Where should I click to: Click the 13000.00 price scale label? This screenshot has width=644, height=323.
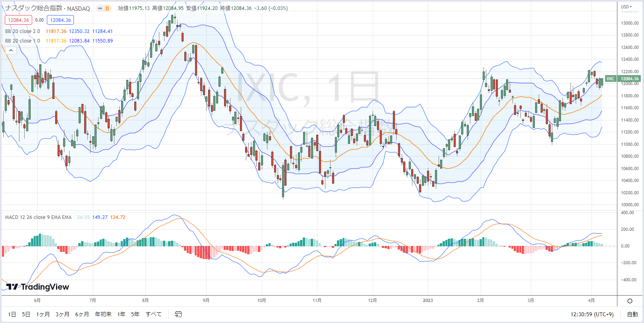coord(630,23)
